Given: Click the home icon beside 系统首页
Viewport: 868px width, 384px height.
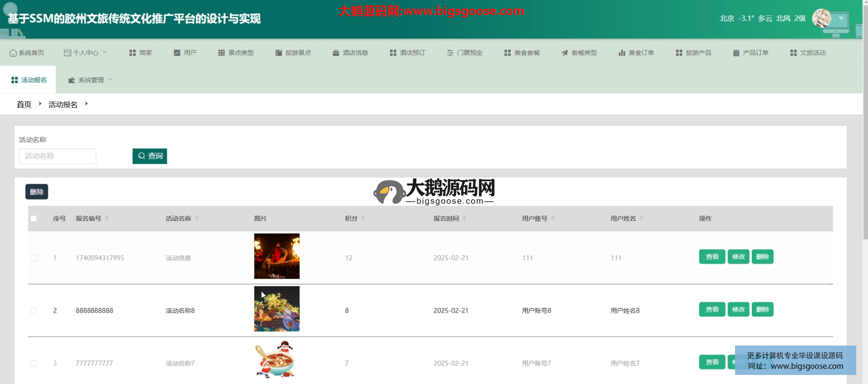Looking at the screenshot, I should point(13,53).
